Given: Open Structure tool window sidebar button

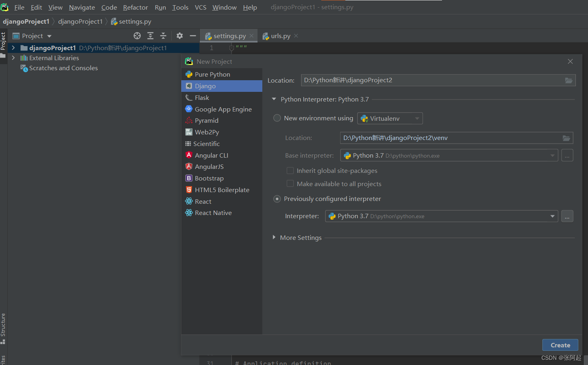Looking at the screenshot, I should (x=3, y=328).
